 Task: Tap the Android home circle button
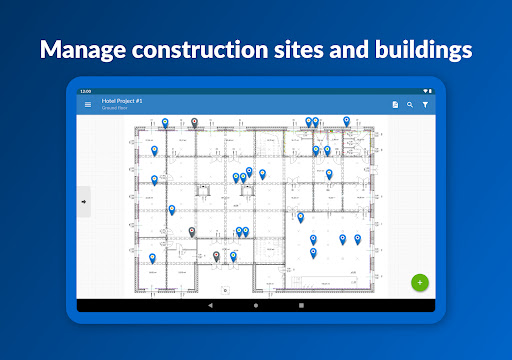click(256, 305)
